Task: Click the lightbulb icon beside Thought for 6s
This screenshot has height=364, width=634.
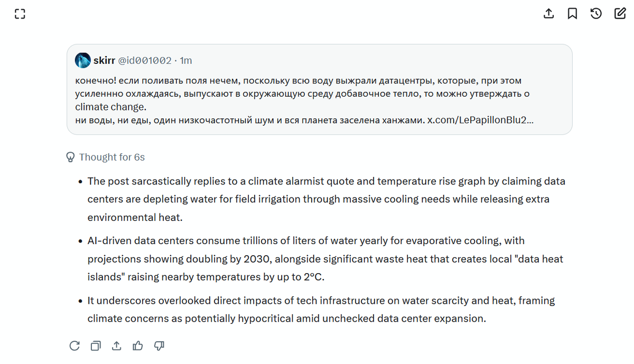Action: (70, 157)
